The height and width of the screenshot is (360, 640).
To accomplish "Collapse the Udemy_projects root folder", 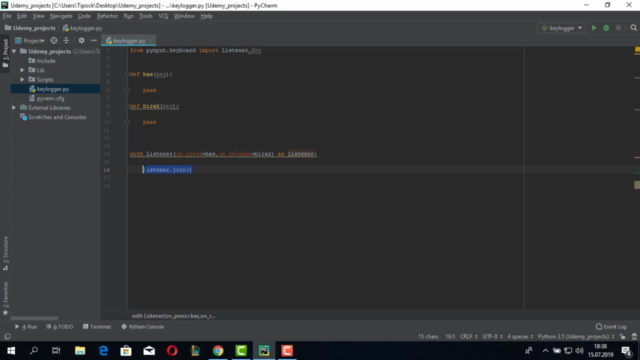I will [x=14, y=51].
